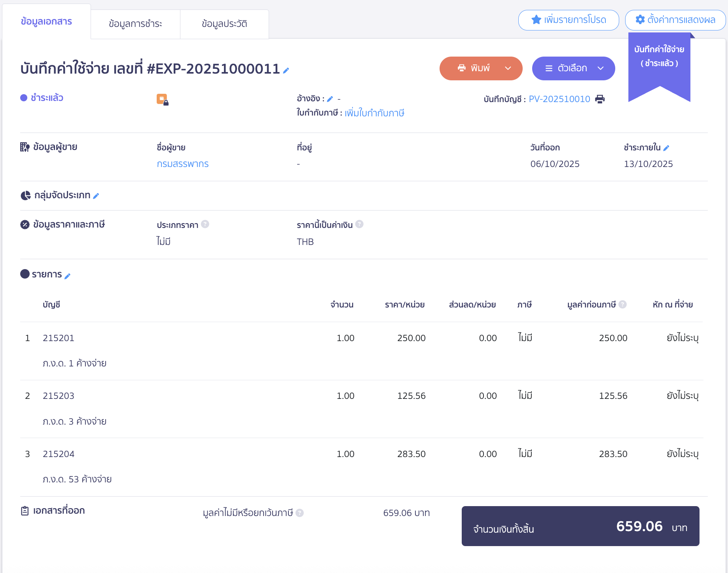Click the printer icon next to PV-202510010
The height and width of the screenshot is (573, 728).
tap(600, 99)
